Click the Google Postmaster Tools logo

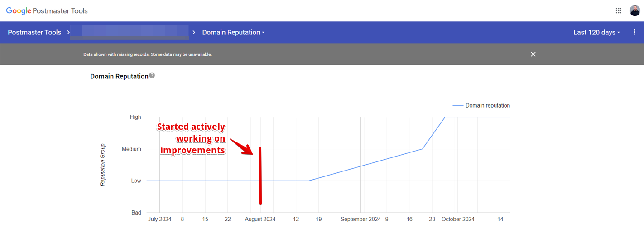click(x=47, y=11)
